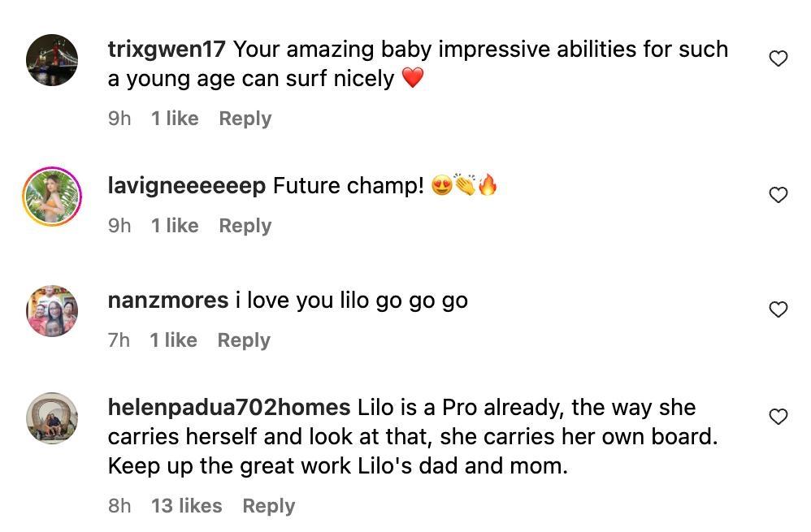This screenshot has height=532, width=811.
Task: View lavigneeeeep's profile avatar
Action: tap(52, 197)
